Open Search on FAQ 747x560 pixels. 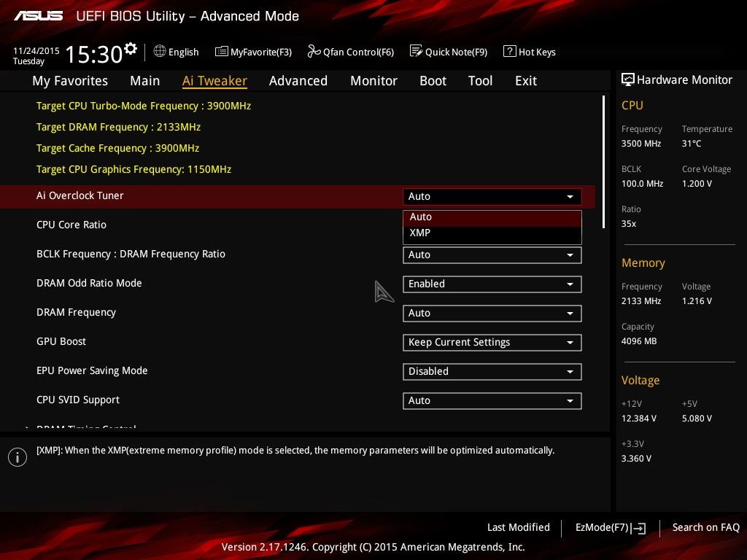coord(705,528)
